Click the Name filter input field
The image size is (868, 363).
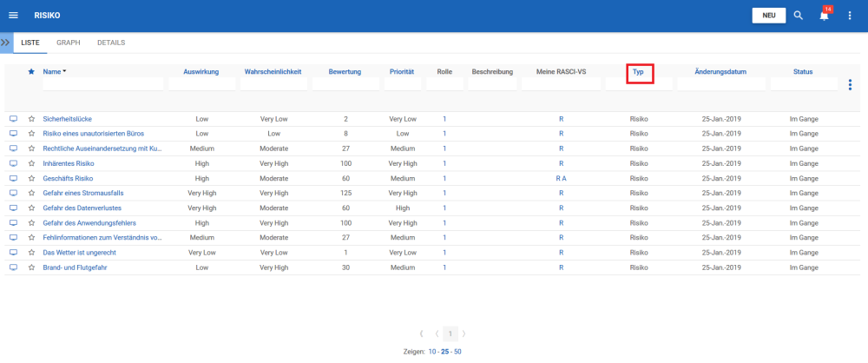103,84
